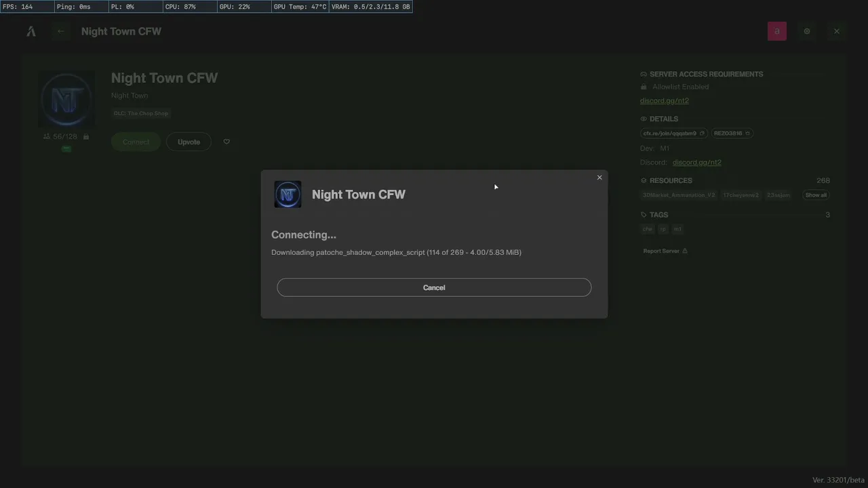Click the large Night Town server avatar
Screen dimensions: 868x488
click(66, 100)
